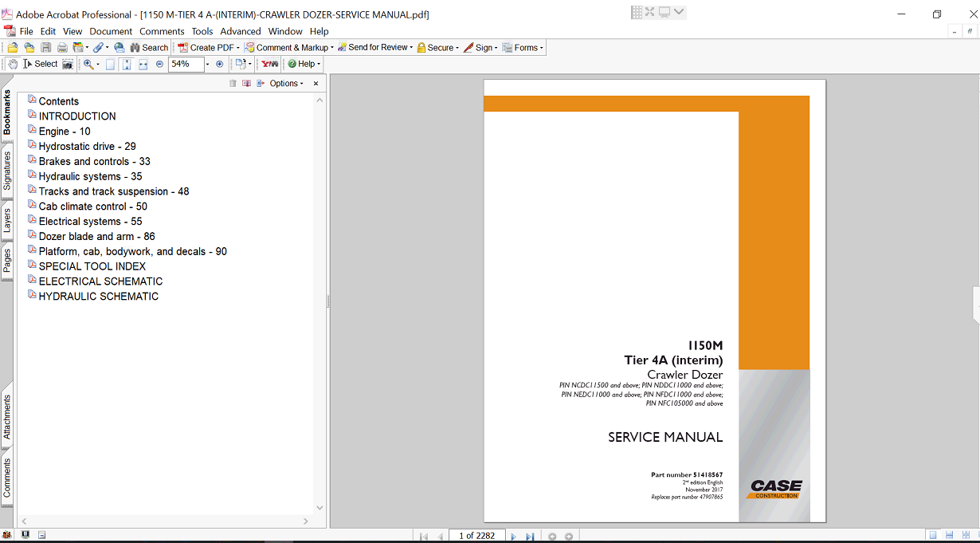Jump to the last page of the document
Image resolution: width=980 pixels, height=543 pixels.
tap(529, 537)
